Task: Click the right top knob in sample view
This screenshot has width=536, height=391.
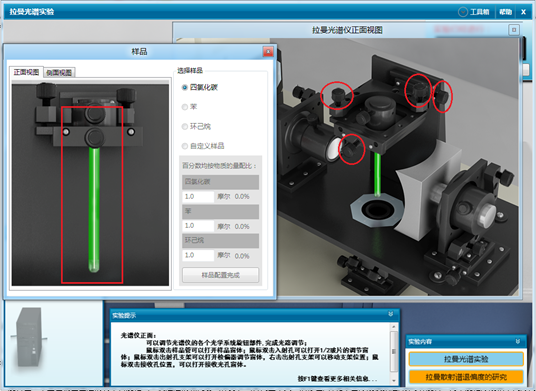Action: coord(126,97)
